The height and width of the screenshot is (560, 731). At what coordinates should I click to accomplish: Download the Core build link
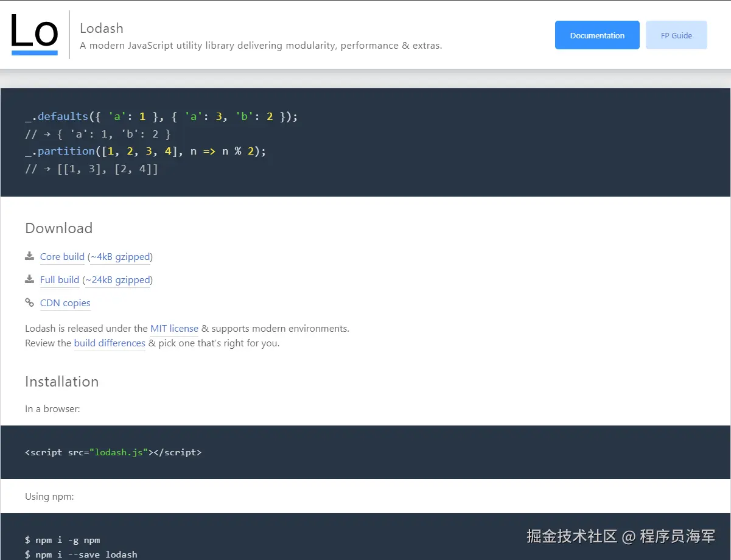coord(62,257)
